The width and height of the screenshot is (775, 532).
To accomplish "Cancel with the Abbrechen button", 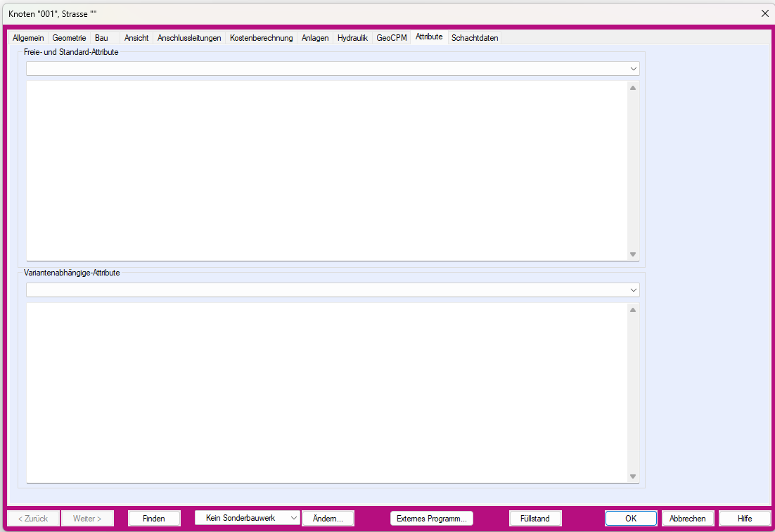I will point(687,519).
